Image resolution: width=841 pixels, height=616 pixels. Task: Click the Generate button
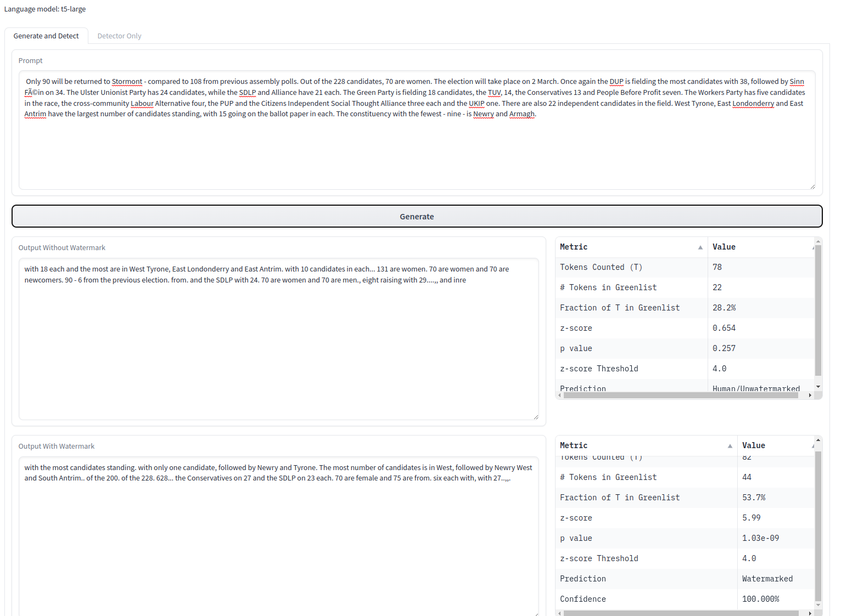[x=417, y=216]
